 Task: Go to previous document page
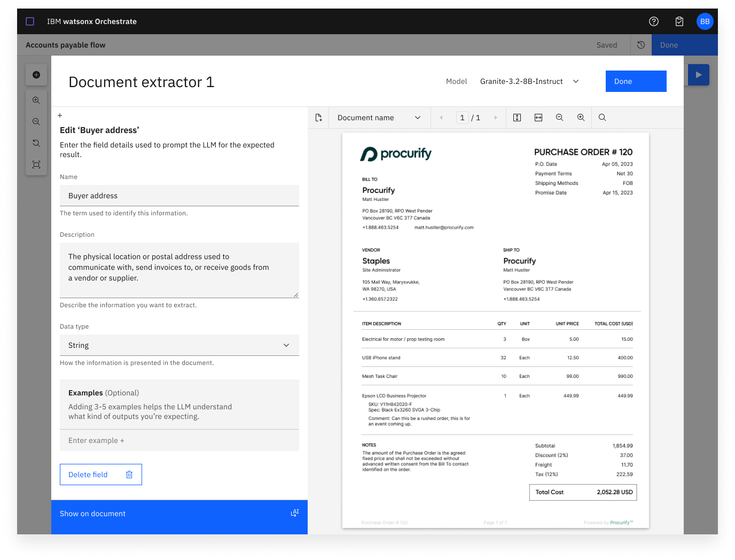tap(441, 118)
